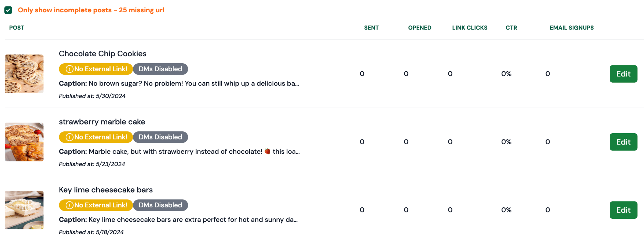Open the Key lime cheesecake bars thumbnail
Image resolution: width=644 pixels, height=239 pixels.
[24, 210]
